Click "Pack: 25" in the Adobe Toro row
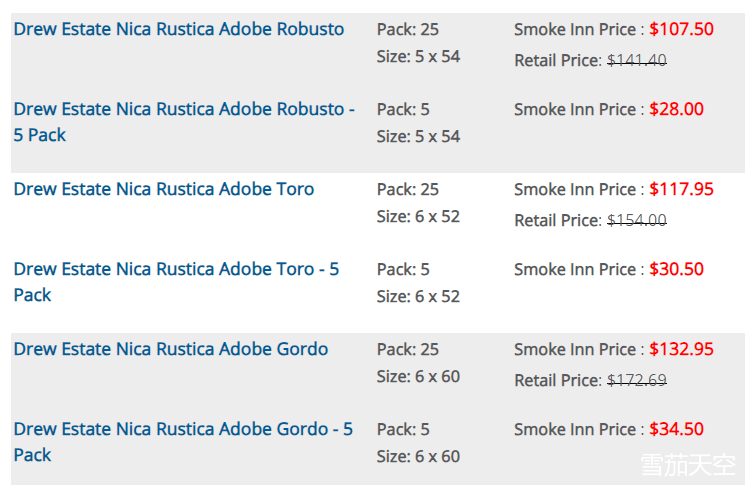Image resolution: width=745 pixels, height=485 pixels. point(407,189)
